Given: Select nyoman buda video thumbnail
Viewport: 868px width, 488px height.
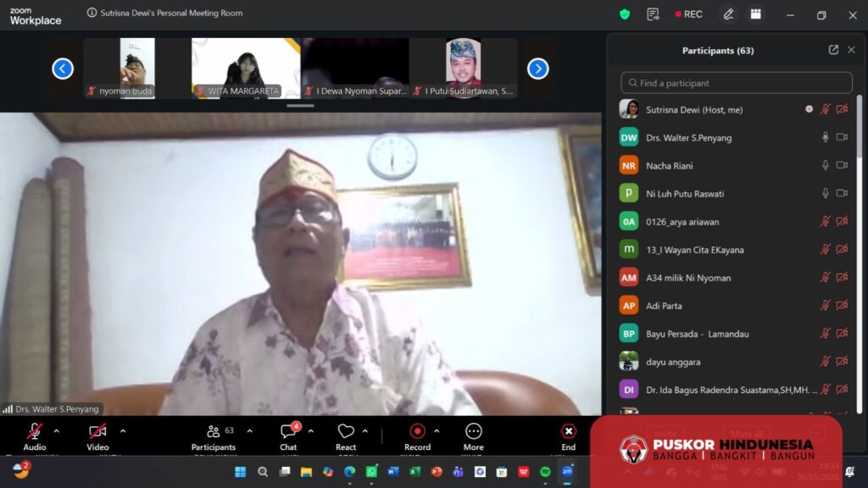Looking at the screenshot, I should 136,68.
